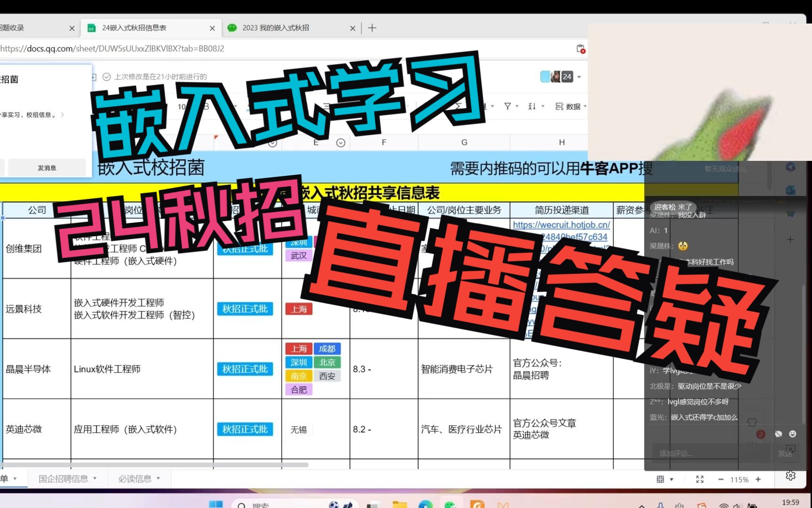Open a new browser tab
This screenshot has width=812, height=508.
pos(372,28)
